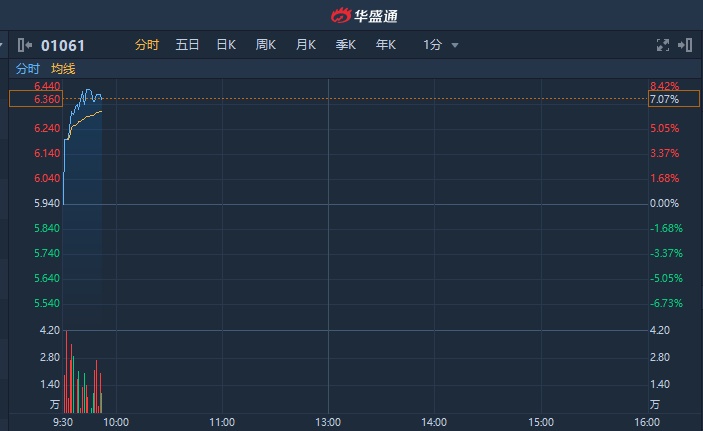
Task: Click the dropdown arrow next to 1分
Action: click(x=455, y=45)
